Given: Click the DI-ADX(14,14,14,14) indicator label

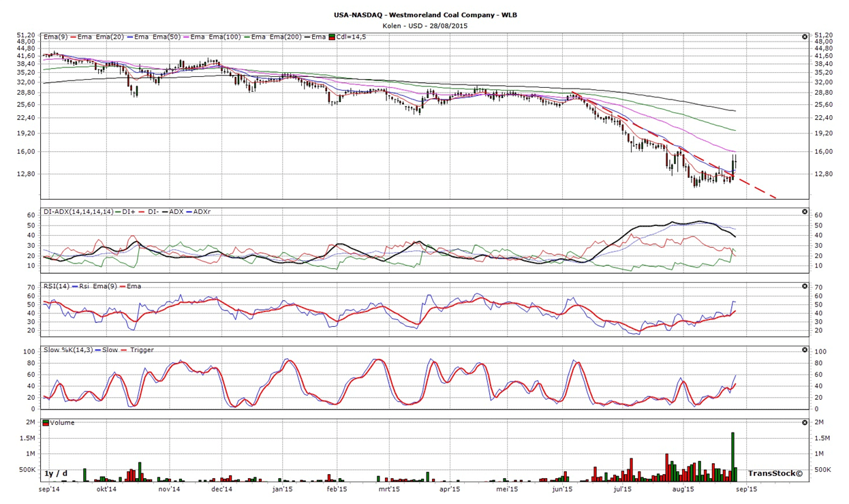Looking at the screenshot, I should coord(78,212).
